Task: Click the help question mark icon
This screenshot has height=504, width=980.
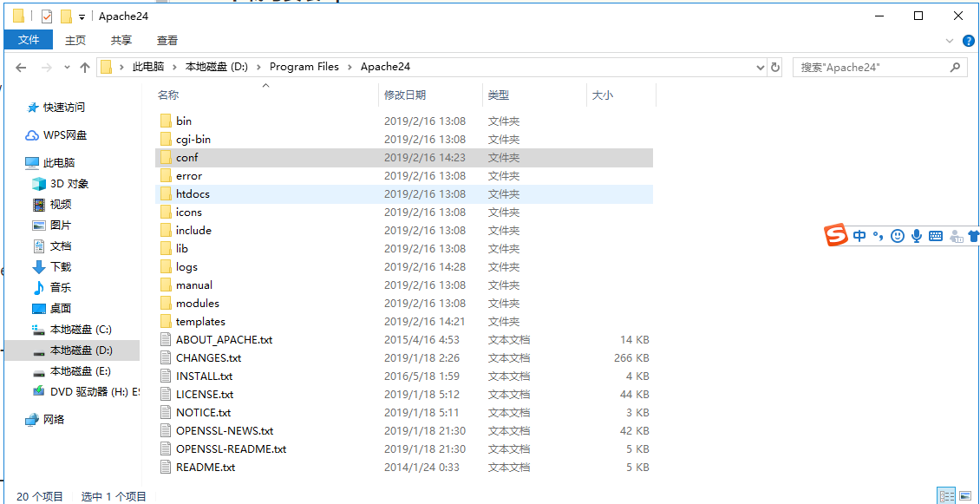Action: 968,41
